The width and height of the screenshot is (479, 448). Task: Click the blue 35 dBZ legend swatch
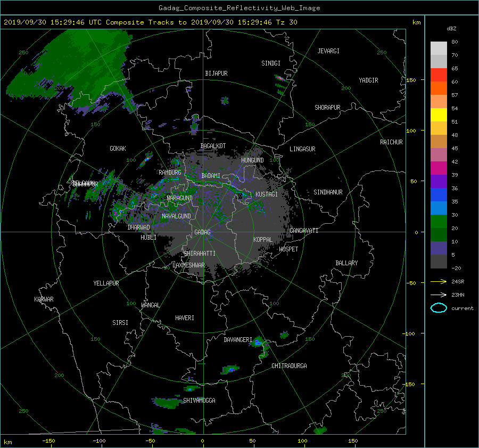tap(439, 195)
